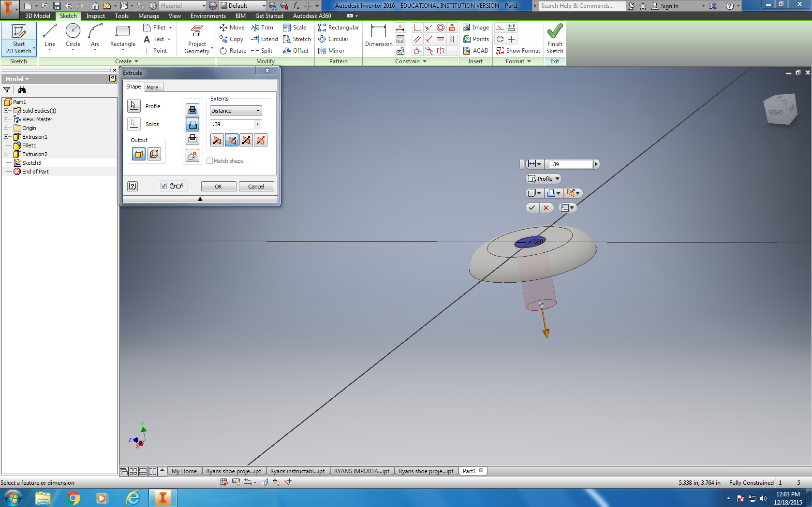812x507 pixels.
Task: Set extrude Direction 1
Action: [x=217, y=140]
